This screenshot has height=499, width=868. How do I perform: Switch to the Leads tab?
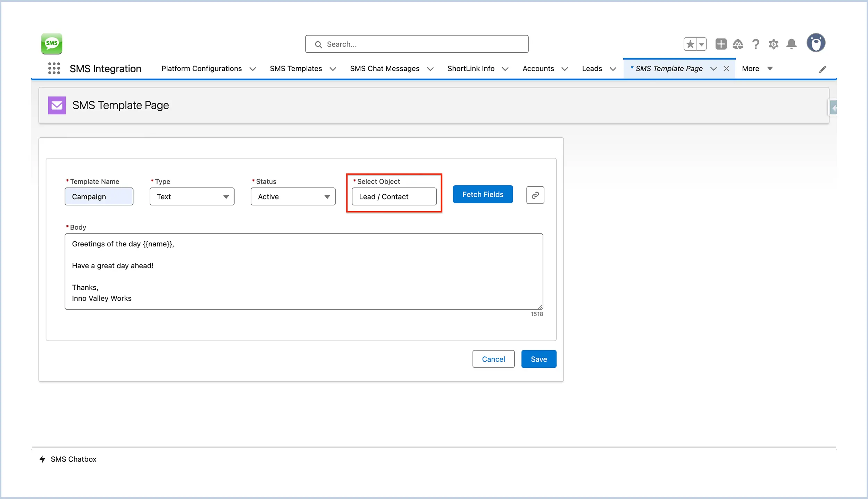click(x=592, y=68)
